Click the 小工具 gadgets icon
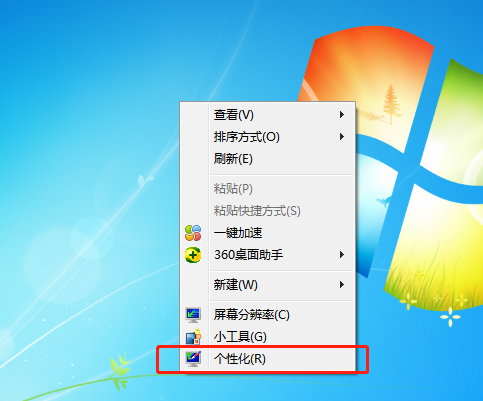 coord(193,337)
